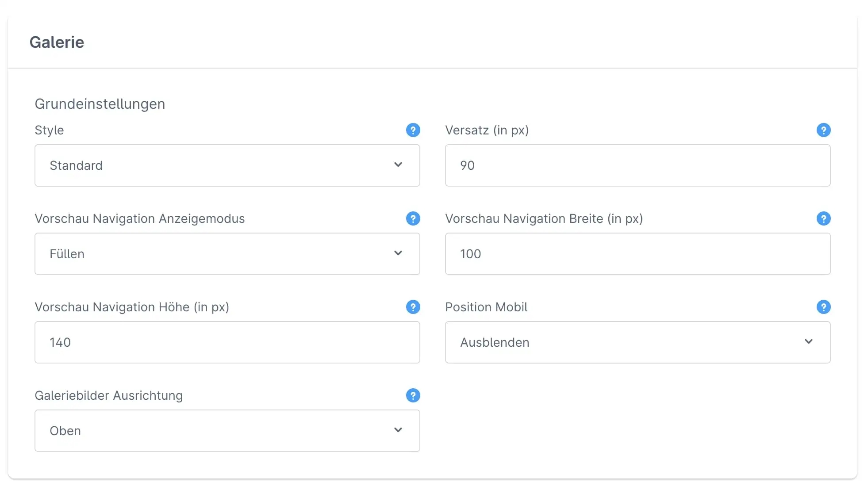Click the Versatz input field with 90
The width and height of the screenshot is (868, 490).
click(637, 165)
